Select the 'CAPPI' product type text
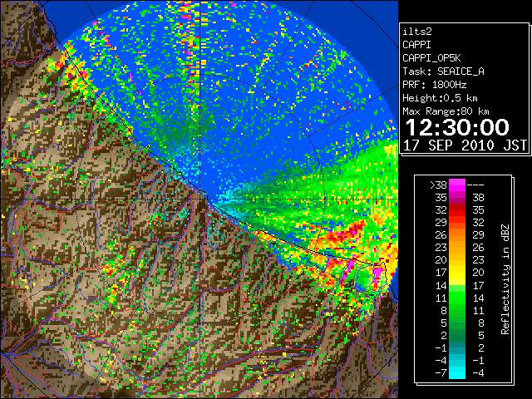532x399 pixels. pyautogui.click(x=416, y=45)
